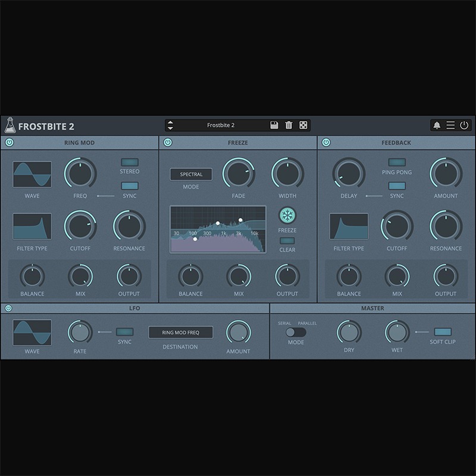The height and width of the screenshot is (476, 476).
Task: Toggle Ring Mod Freq Sync
Action: (x=130, y=186)
